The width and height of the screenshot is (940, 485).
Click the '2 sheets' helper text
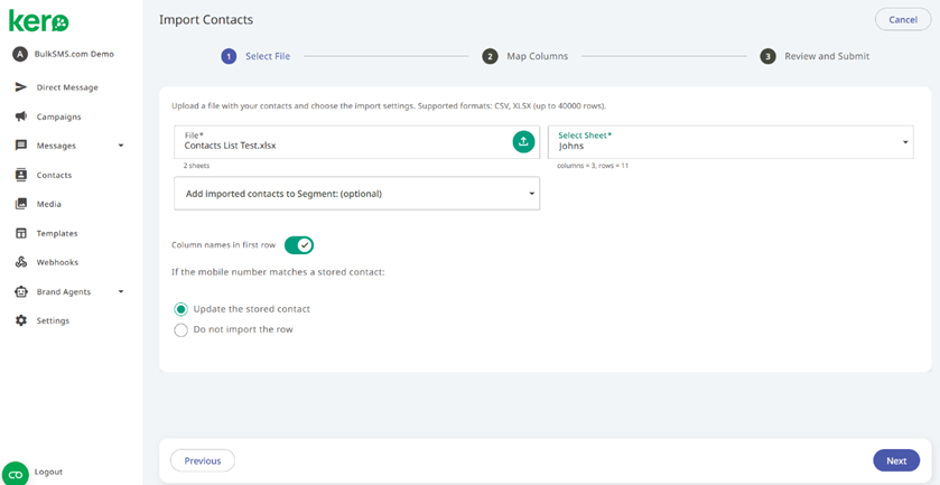[x=197, y=165]
